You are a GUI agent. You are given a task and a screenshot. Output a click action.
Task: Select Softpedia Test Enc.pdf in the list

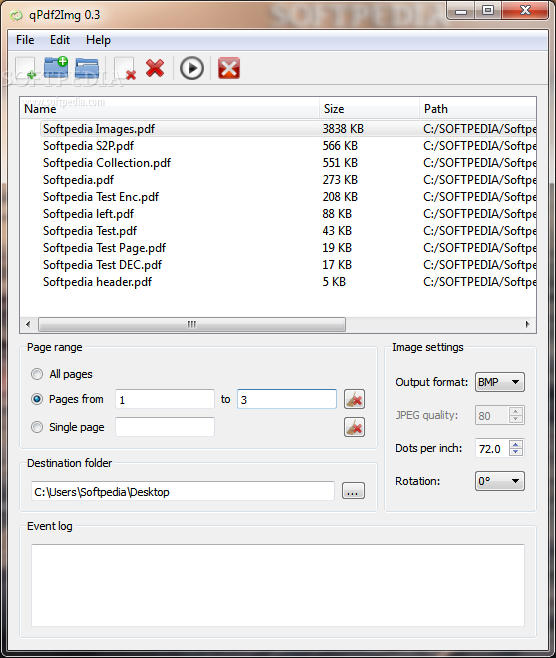(101, 197)
